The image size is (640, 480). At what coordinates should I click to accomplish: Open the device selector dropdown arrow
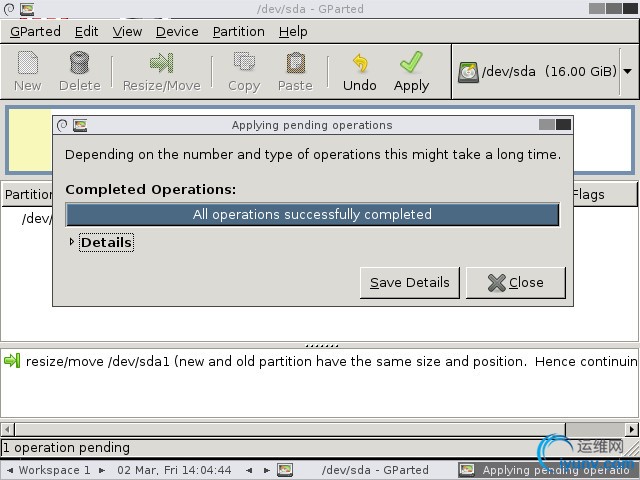coord(628,71)
